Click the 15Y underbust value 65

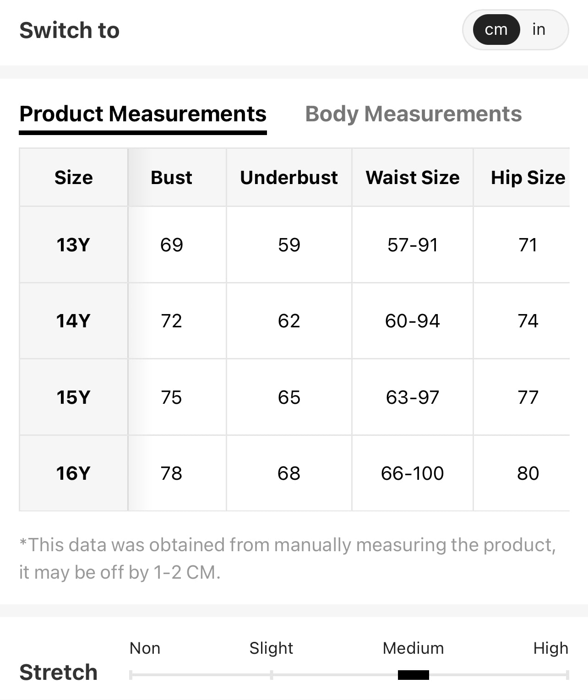pyautogui.click(x=289, y=397)
